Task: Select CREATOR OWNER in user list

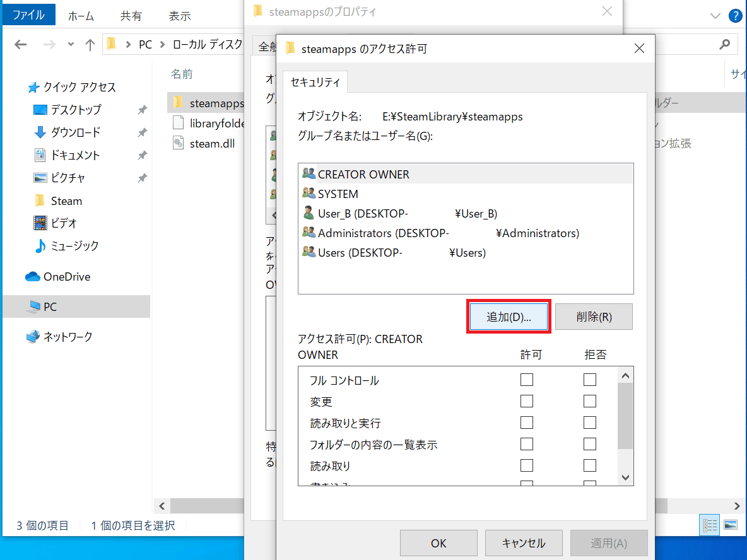Action: [x=466, y=174]
